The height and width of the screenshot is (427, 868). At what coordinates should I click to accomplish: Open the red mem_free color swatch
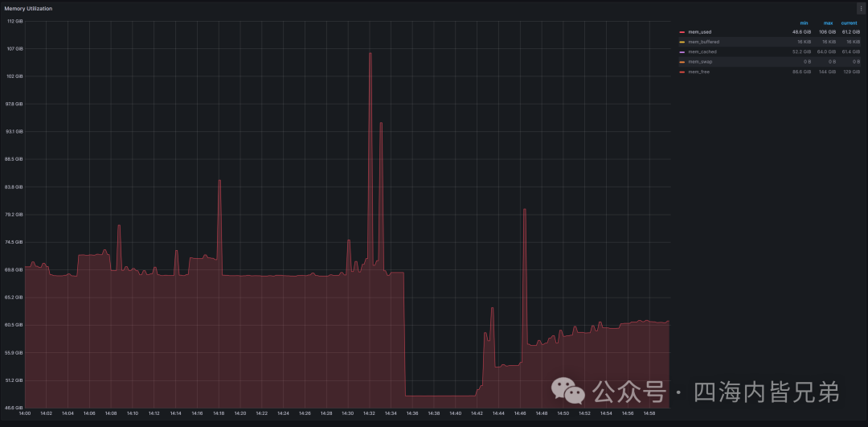coord(682,72)
